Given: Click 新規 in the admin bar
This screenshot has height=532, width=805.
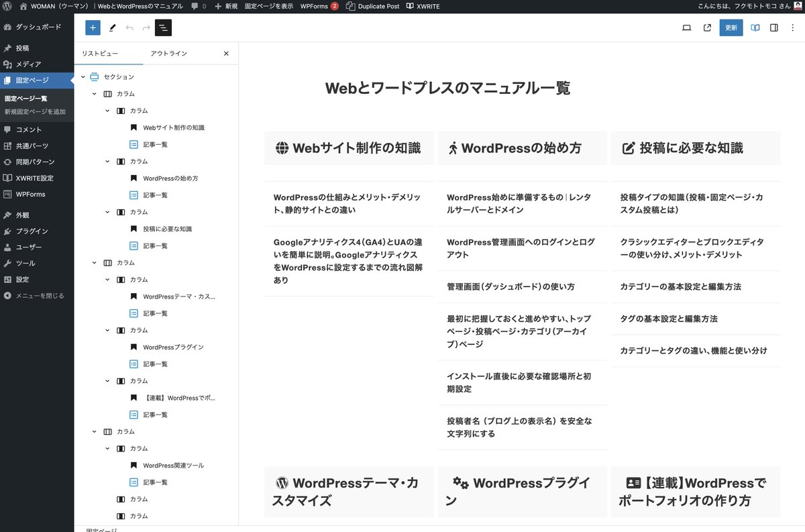Looking at the screenshot, I should tap(226, 6).
